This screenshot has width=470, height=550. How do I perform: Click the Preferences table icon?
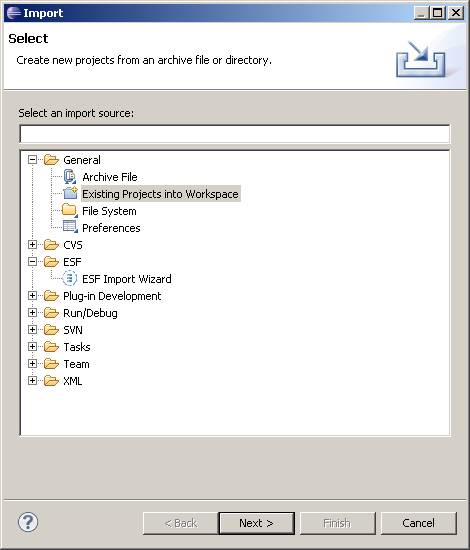click(x=70, y=227)
